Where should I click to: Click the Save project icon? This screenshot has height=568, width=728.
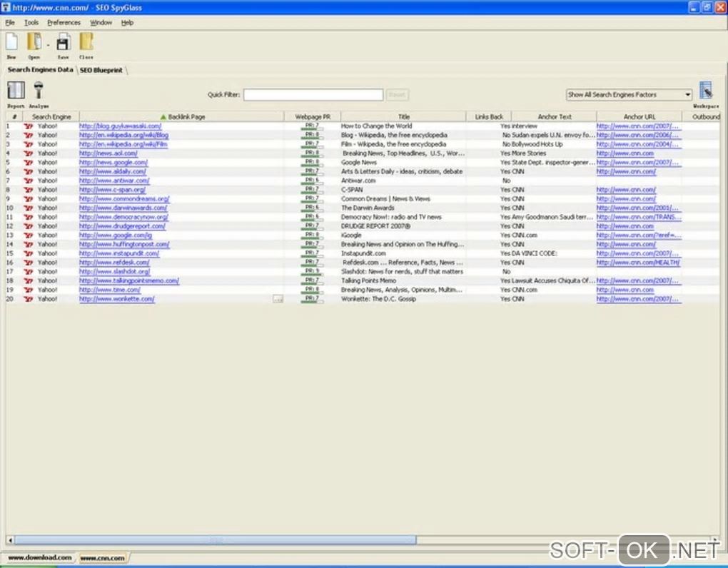(x=63, y=43)
